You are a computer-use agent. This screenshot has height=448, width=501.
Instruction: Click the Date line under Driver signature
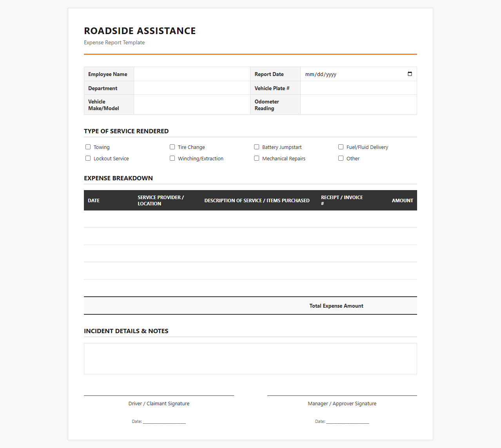(159, 421)
